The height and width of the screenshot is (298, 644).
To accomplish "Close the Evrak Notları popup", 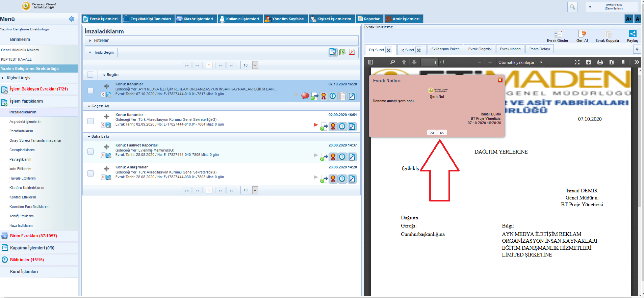I will [x=500, y=80].
